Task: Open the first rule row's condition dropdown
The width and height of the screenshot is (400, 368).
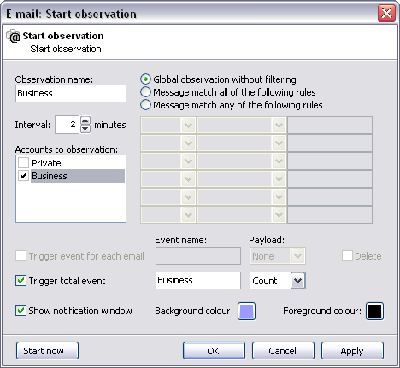Action: 279,125
